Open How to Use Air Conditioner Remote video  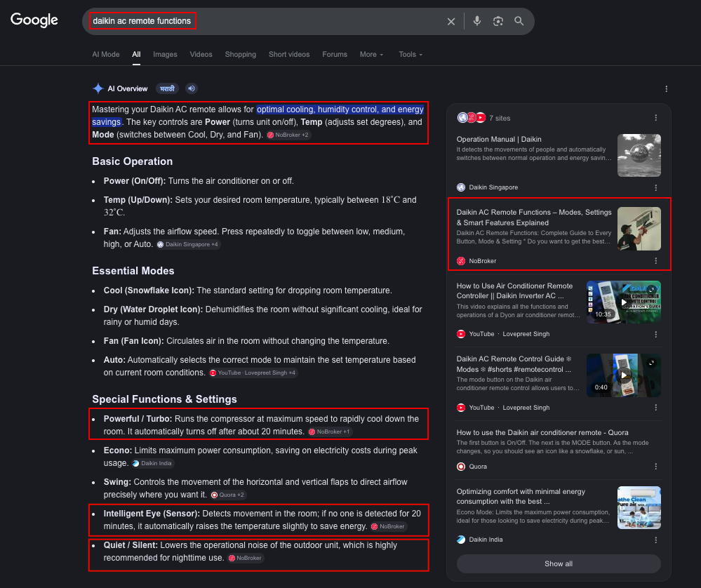pyautogui.click(x=514, y=291)
